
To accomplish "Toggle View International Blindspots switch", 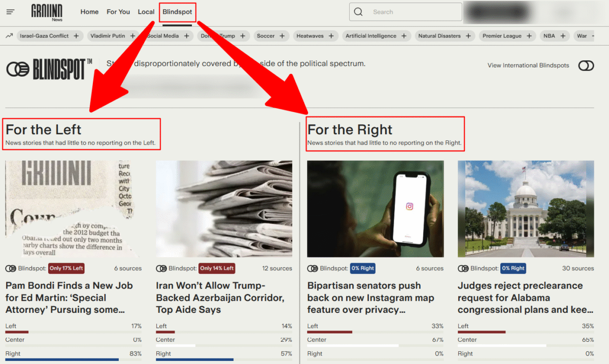I will [586, 65].
